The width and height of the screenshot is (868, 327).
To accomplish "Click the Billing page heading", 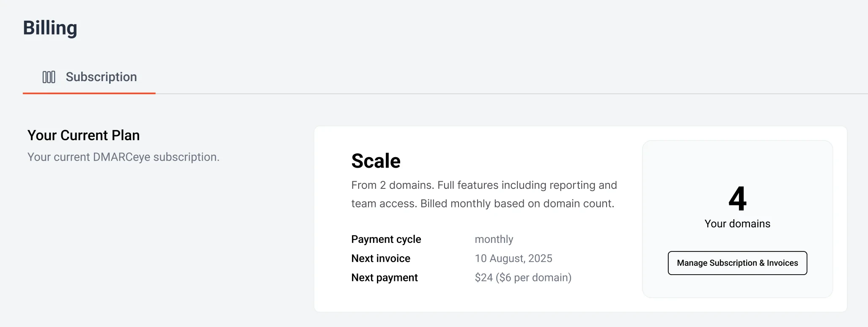I will tap(50, 28).
